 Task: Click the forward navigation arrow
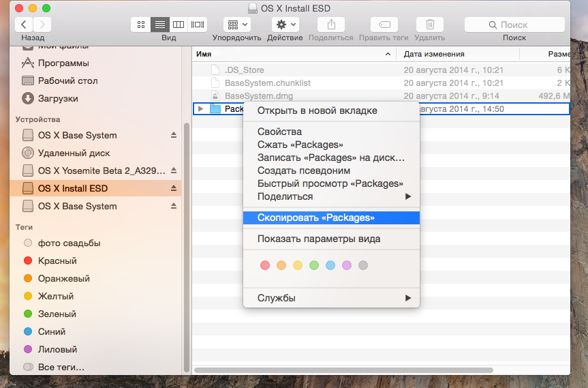pyautogui.click(x=42, y=25)
